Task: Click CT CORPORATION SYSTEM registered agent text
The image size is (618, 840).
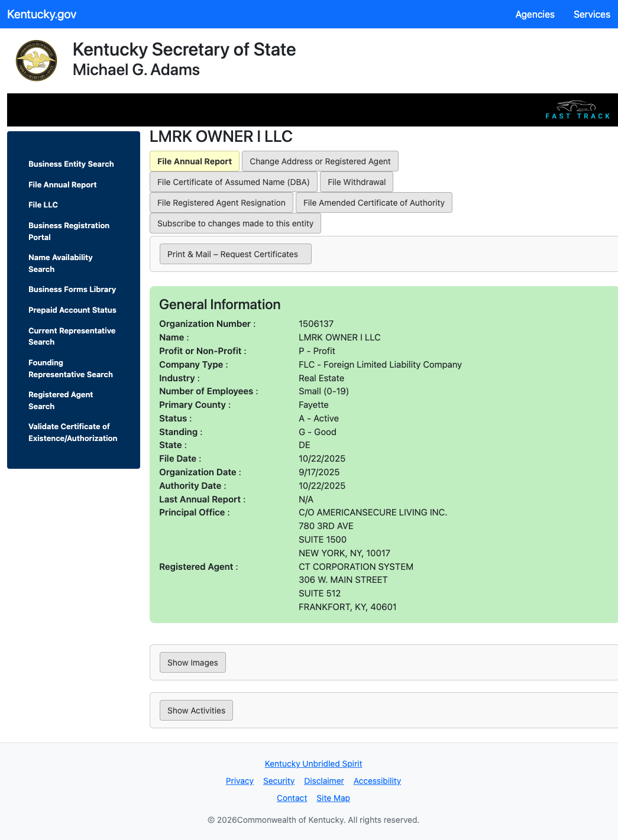Action: pos(356,567)
